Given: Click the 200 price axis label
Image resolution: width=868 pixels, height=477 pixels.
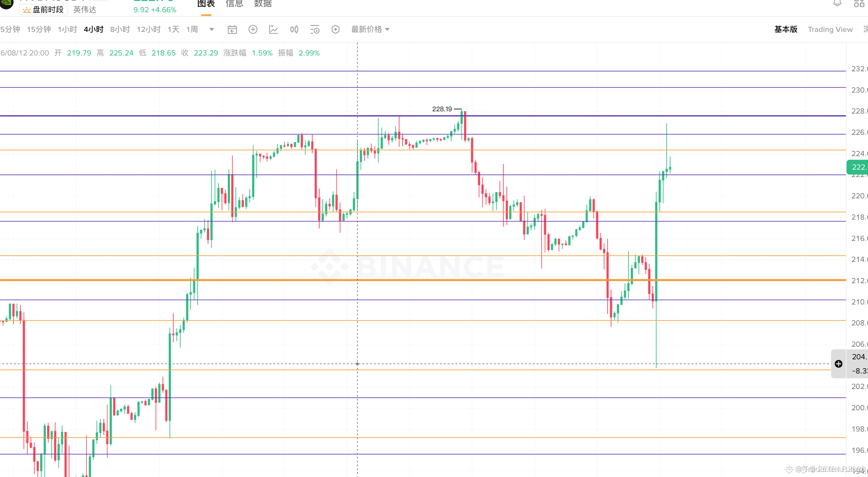Looking at the screenshot, I should 860,408.
